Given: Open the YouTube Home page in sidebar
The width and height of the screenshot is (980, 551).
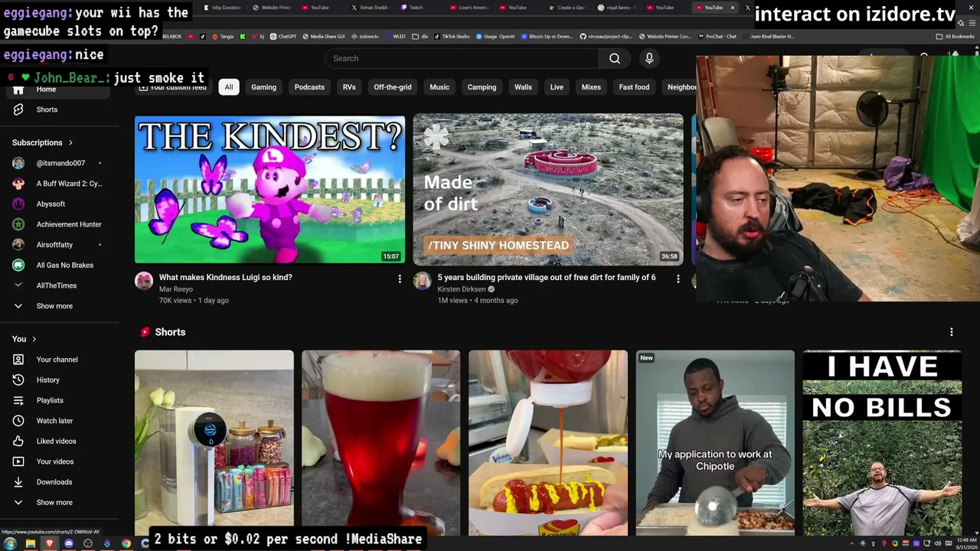Looking at the screenshot, I should click(58, 90).
